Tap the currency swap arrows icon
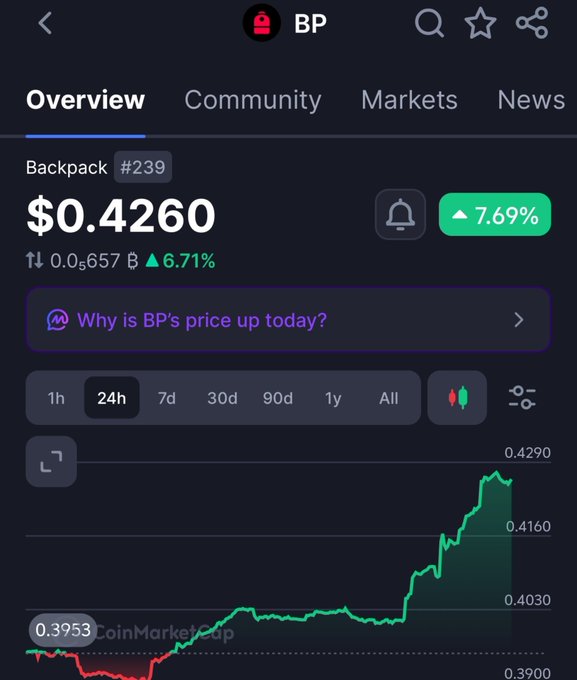The height and width of the screenshot is (680, 577). coord(35,261)
